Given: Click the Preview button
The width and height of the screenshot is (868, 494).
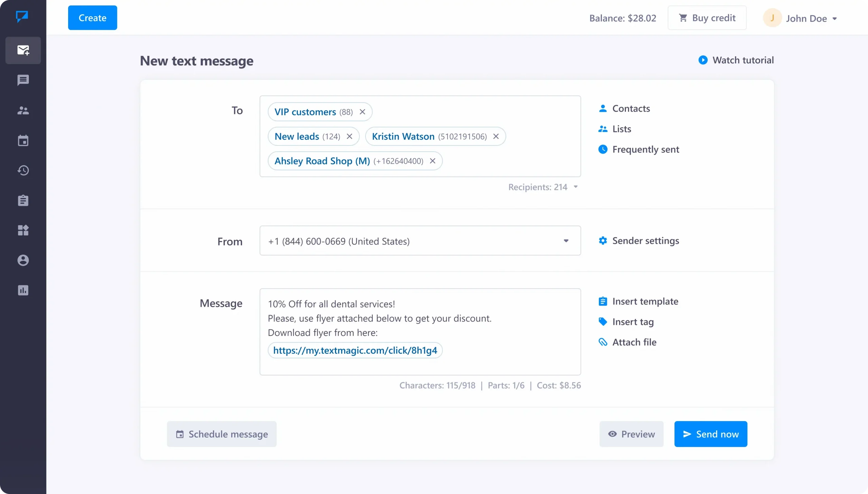Looking at the screenshot, I should (x=631, y=434).
